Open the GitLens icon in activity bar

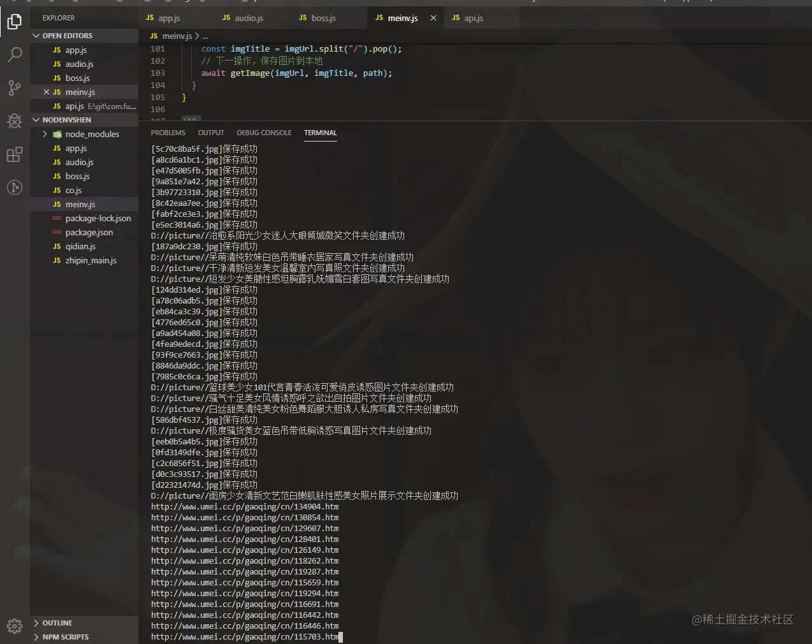tap(14, 187)
